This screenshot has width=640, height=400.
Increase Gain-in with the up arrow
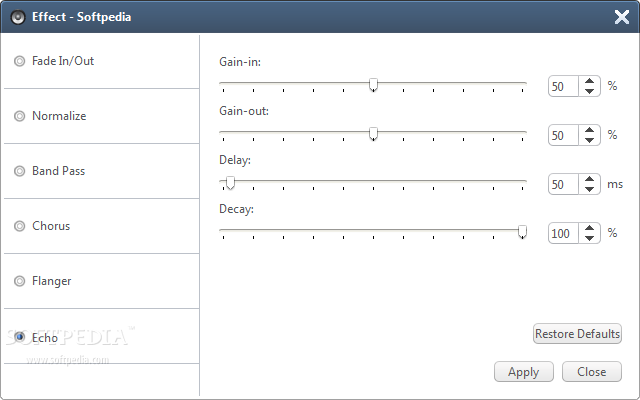click(589, 81)
